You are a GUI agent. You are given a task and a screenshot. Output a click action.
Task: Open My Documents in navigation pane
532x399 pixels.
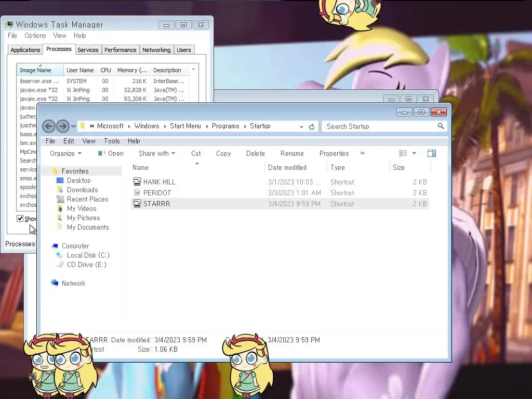point(87,227)
